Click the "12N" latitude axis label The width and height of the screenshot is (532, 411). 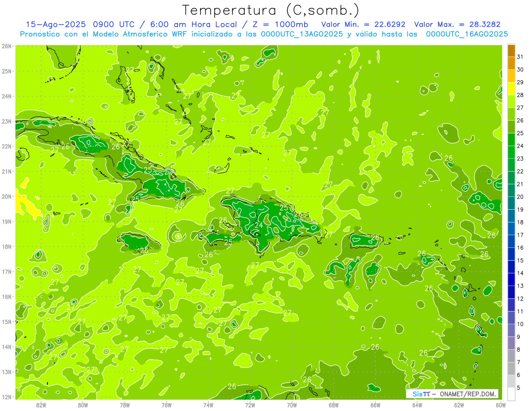(x=6, y=397)
